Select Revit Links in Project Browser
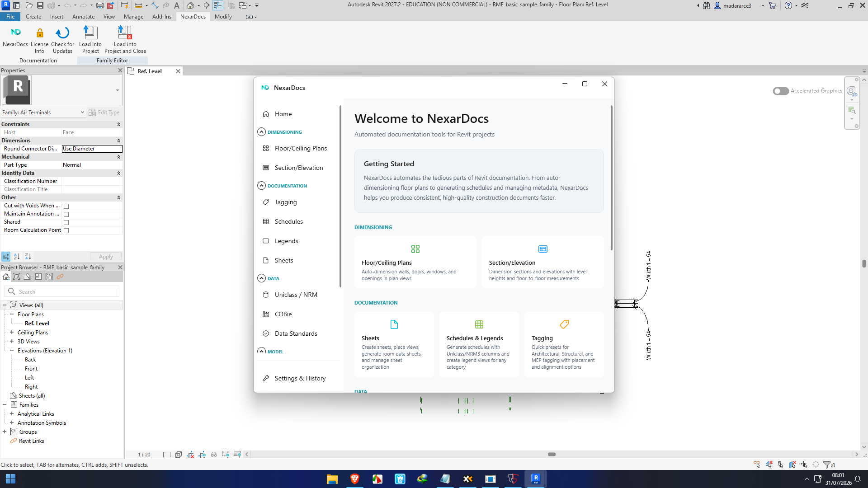 [x=32, y=441]
